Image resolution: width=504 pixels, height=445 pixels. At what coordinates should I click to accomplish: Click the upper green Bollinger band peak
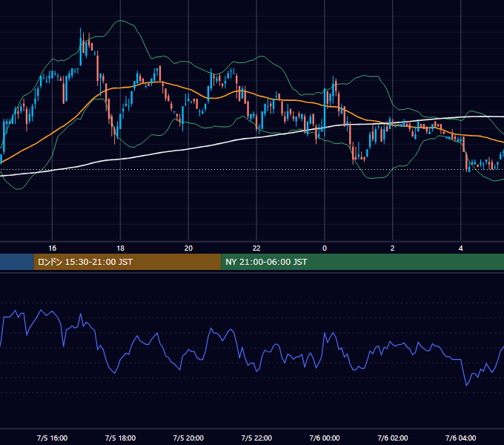click(120, 21)
